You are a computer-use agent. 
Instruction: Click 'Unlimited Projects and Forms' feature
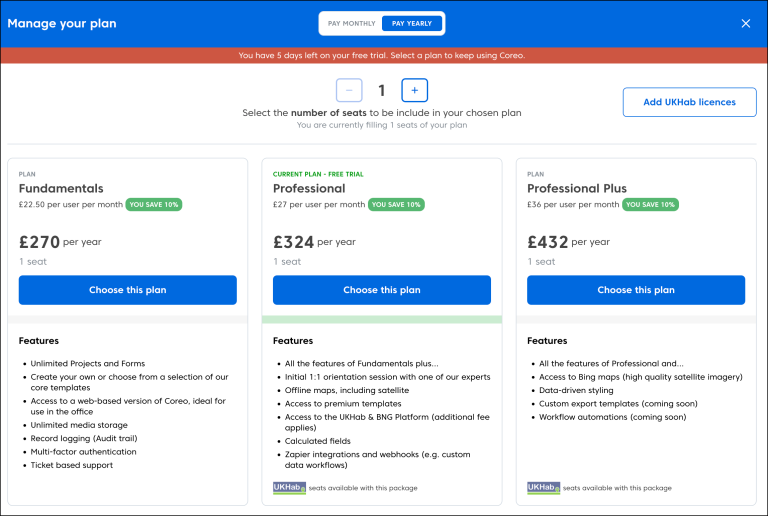pos(88,364)
